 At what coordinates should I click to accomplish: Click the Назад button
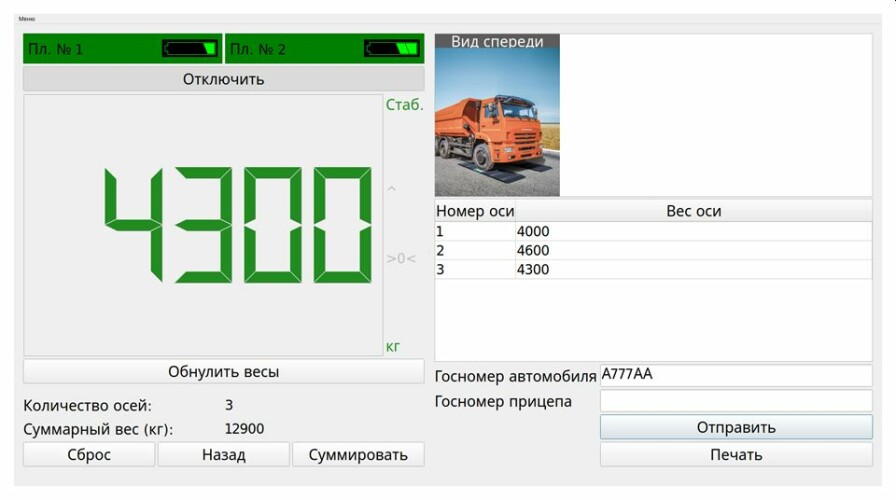pyautogui.click(x=224, y=455)
